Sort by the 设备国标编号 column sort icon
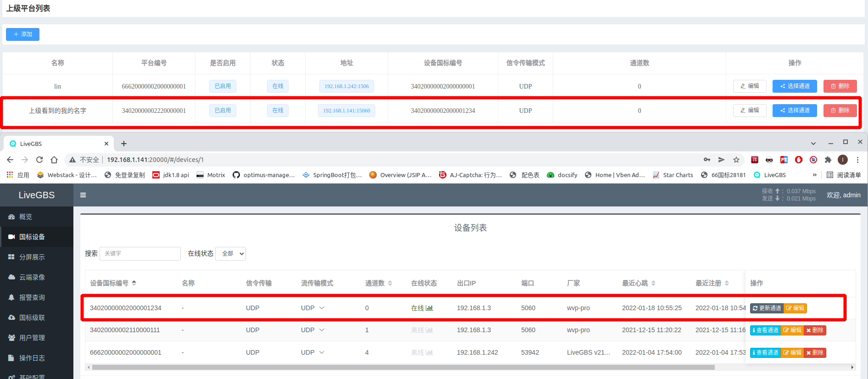Screen dimensions: 868x379 point(134,283)
